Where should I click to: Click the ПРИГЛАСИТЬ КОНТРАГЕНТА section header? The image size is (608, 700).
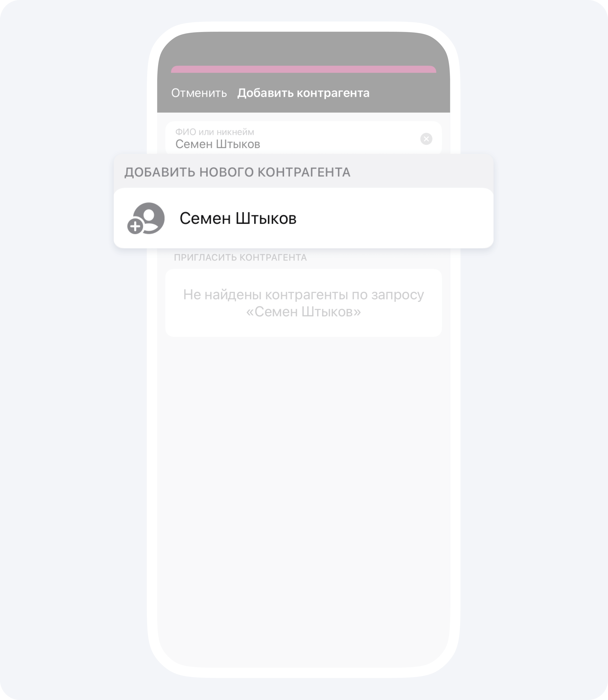(x=240, y=258)
